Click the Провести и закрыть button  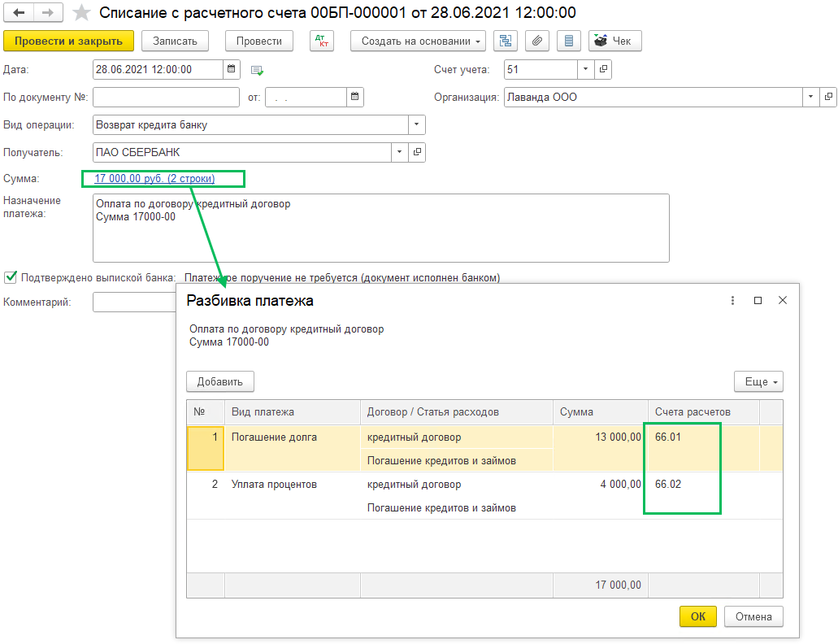pyautogui.click(x=68, y=41)
